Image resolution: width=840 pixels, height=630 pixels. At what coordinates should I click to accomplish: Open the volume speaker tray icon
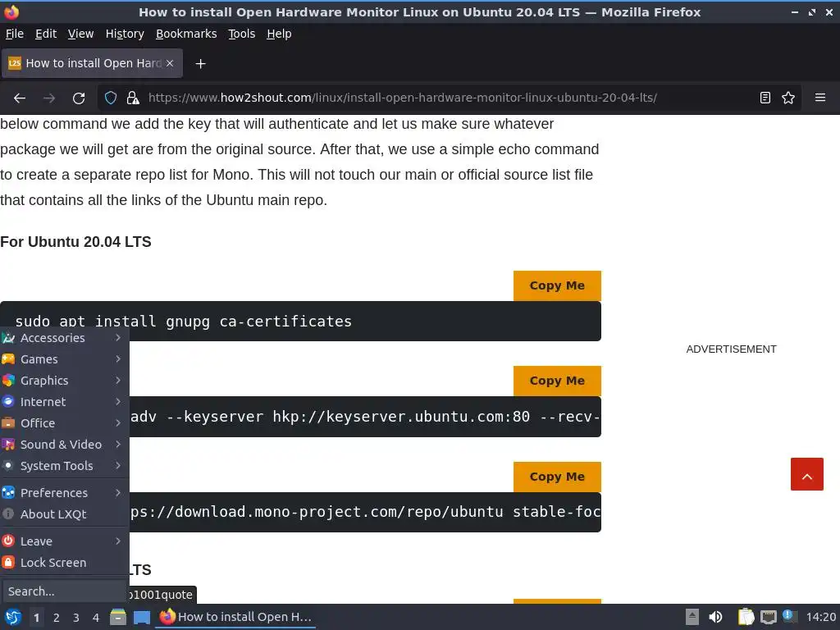click(x=715, y=617)
